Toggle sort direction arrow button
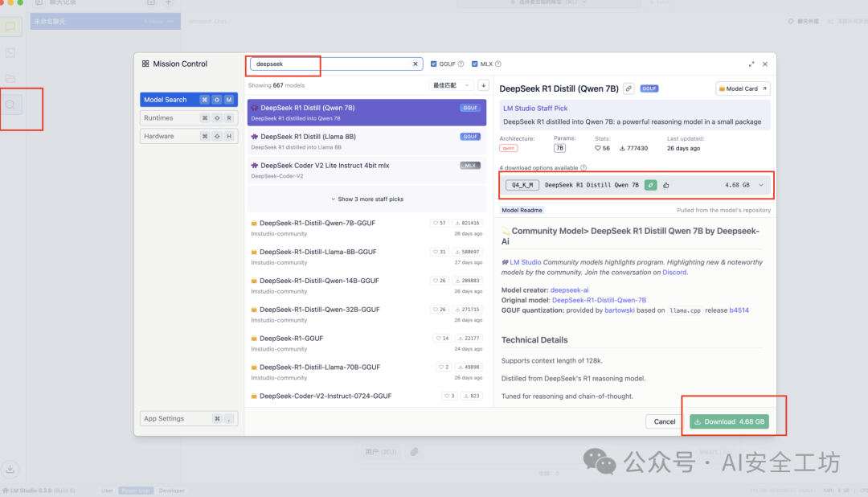This screenshot has height=497, width=868. point(483,85)
